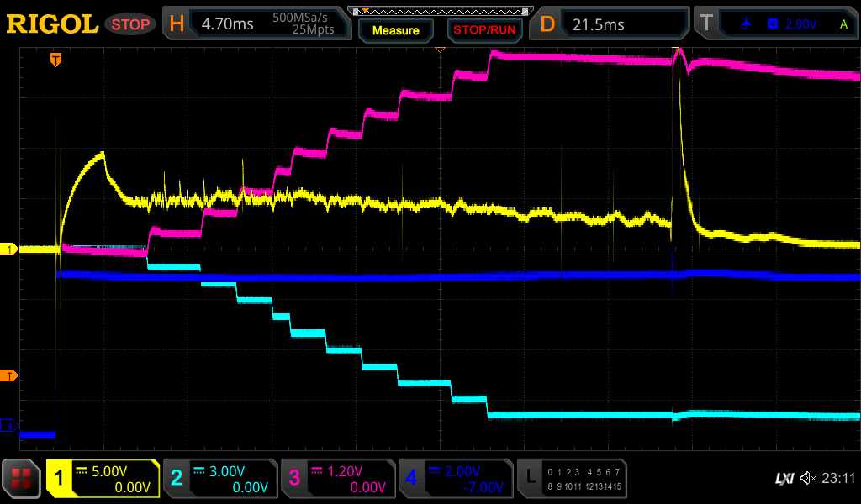861x504 pixels.
Task: Click the orange trigger position marker at top-left
Action: click(55, 59)
